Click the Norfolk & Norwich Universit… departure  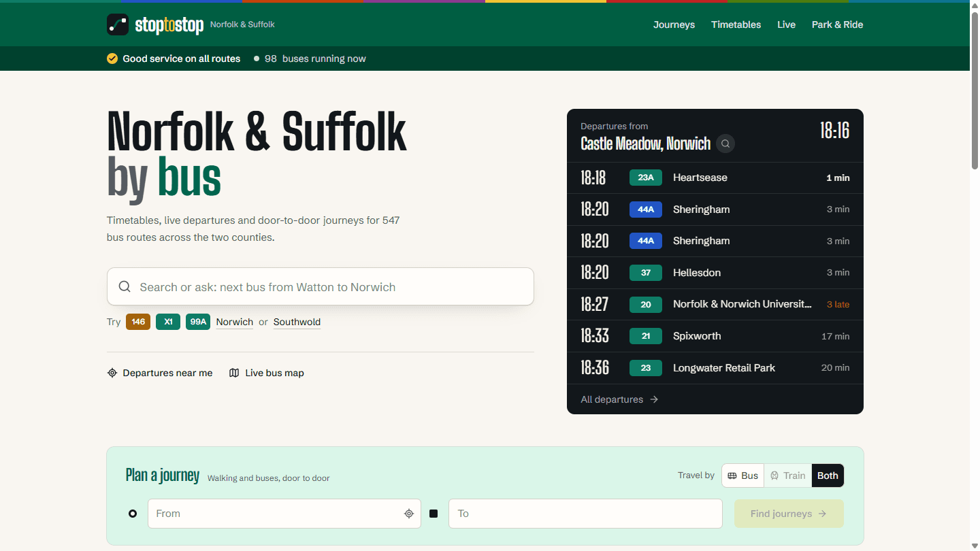tap(742, 304)
